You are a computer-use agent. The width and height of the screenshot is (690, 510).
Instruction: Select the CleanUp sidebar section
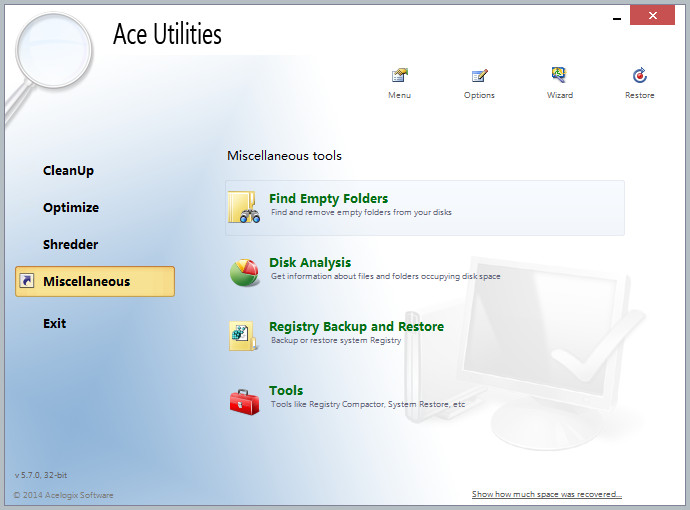pos(68,171)
